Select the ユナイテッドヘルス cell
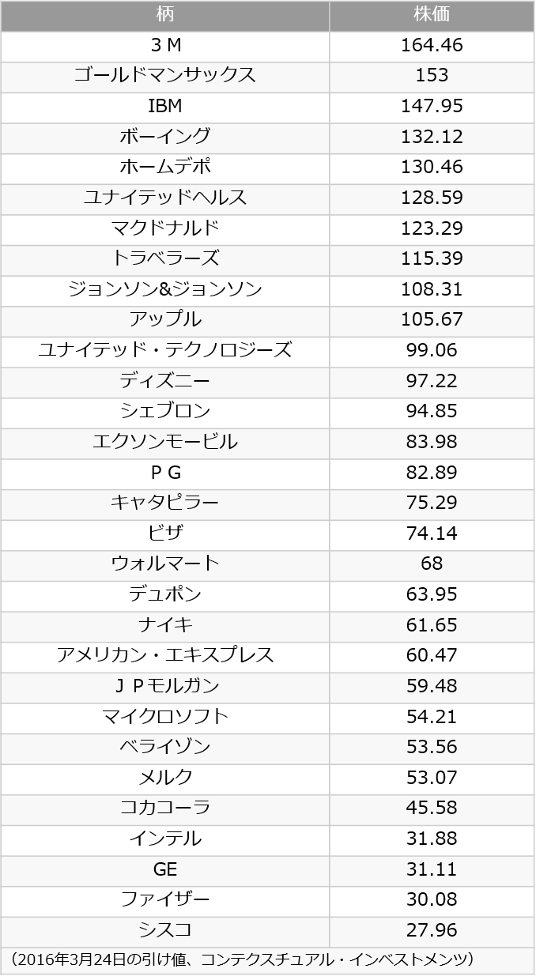 click(x=165, y=198)
